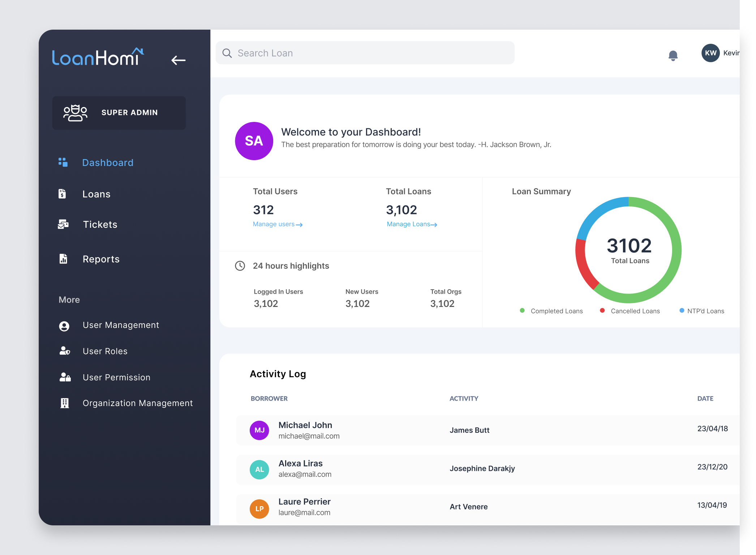
Task: Click the BORROWER column header
Action: click(x=269, y=398)
